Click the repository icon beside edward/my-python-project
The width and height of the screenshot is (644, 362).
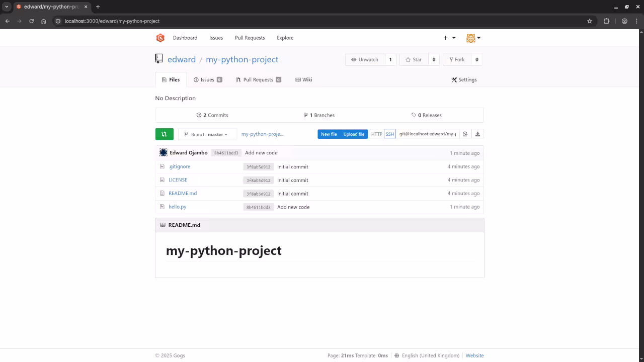(x=158, y=59)
